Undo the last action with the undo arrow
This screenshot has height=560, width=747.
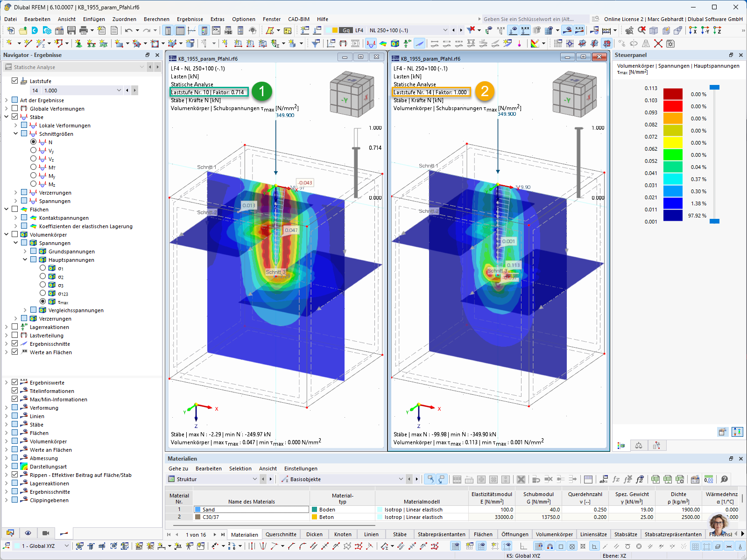[x=128, y=30]
